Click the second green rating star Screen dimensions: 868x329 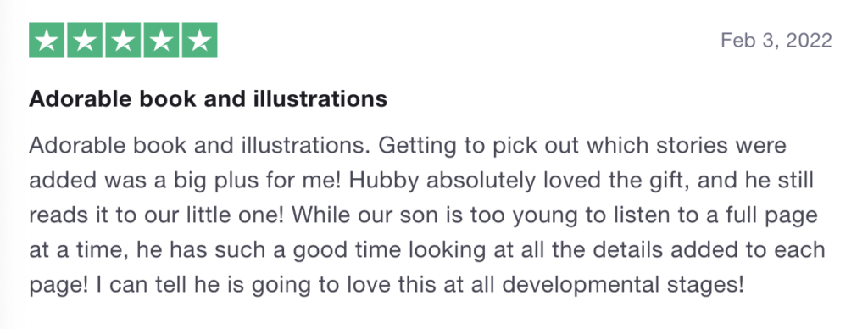click(x=85, y=40)
